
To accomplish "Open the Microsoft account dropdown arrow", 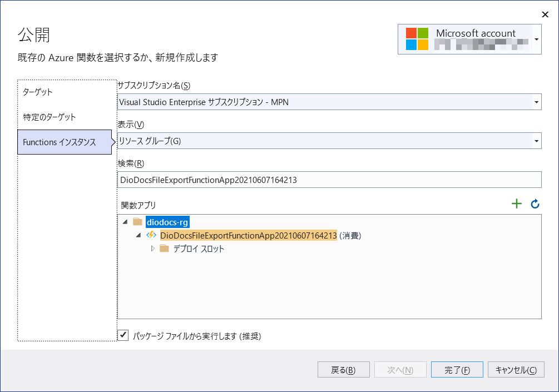I will coord(537,39).
